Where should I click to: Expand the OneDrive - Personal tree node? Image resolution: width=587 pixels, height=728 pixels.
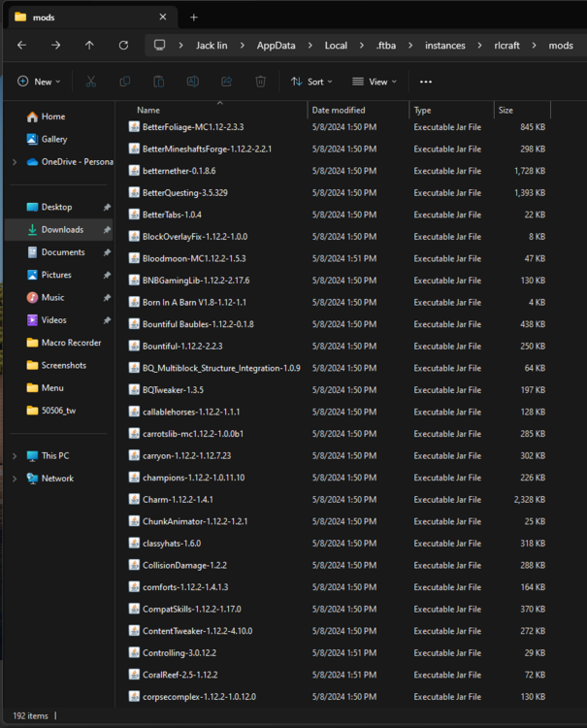15,162
